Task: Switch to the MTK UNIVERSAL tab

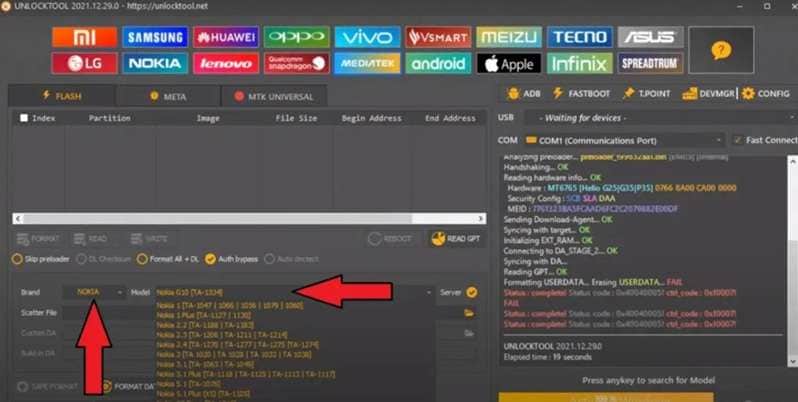Action: point(274,96)
